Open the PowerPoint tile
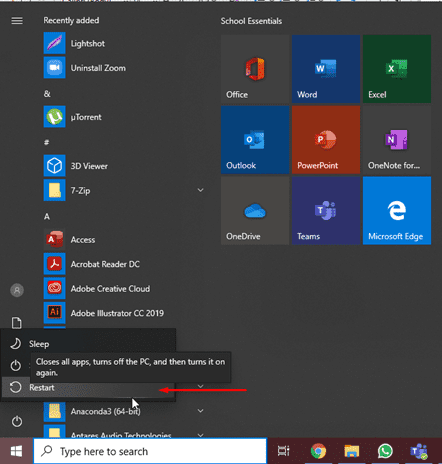Screen dimensions: 442x464 [326, 140]
